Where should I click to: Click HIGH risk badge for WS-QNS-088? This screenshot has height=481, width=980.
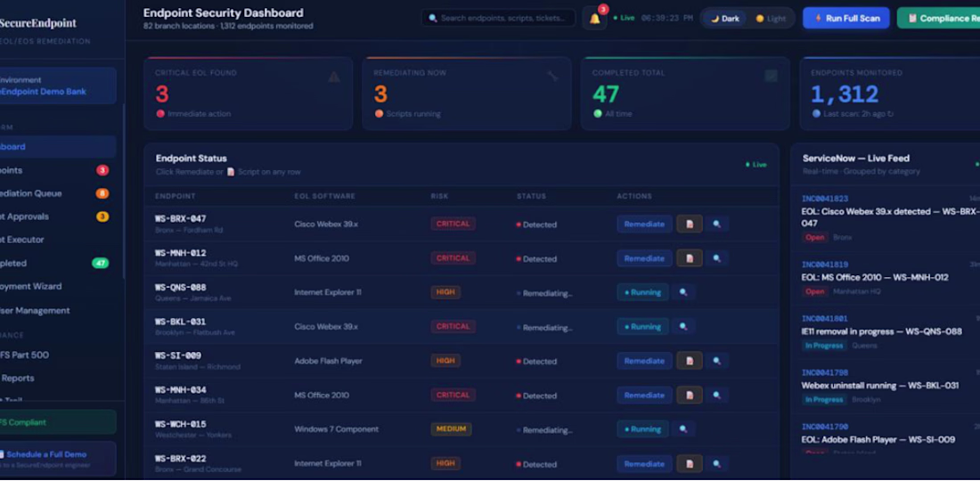(445, 292)
